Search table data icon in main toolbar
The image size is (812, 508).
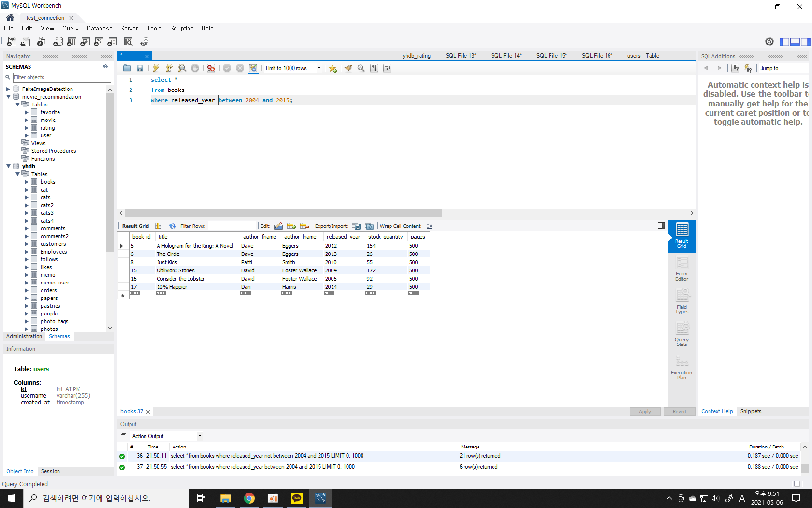129,42
